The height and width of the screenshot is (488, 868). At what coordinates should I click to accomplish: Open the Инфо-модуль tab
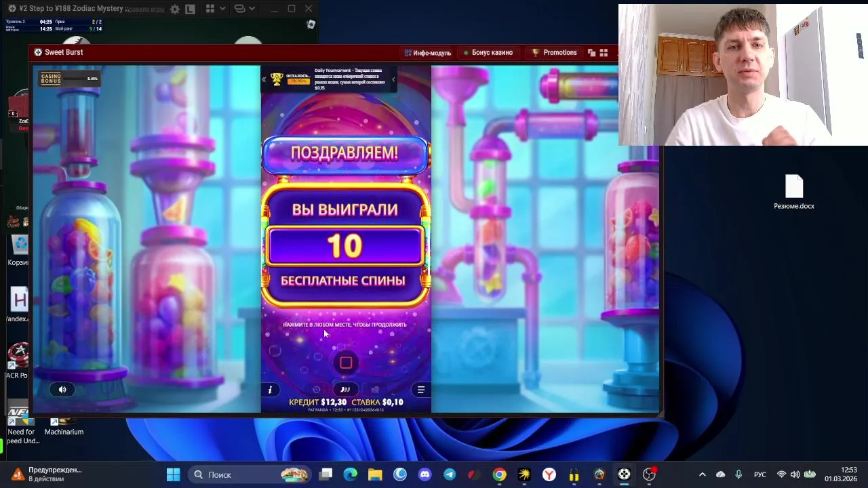tap(428, 53)
